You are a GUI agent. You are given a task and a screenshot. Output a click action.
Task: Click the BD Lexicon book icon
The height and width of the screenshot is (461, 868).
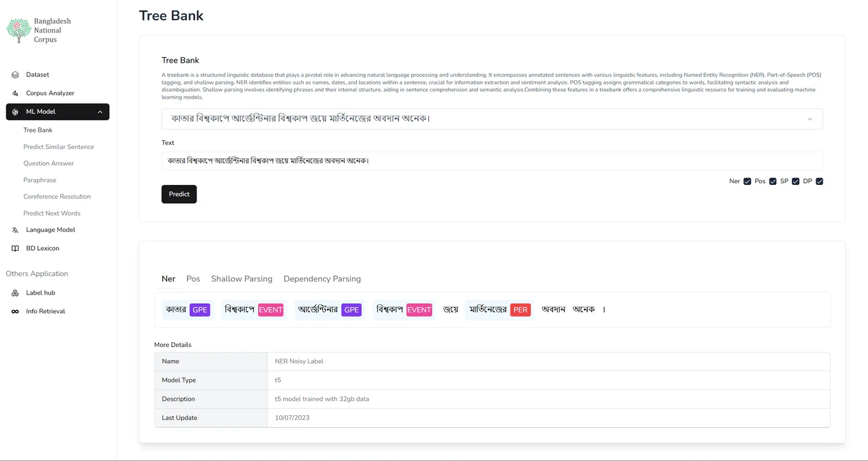click(x=15, y=248)
